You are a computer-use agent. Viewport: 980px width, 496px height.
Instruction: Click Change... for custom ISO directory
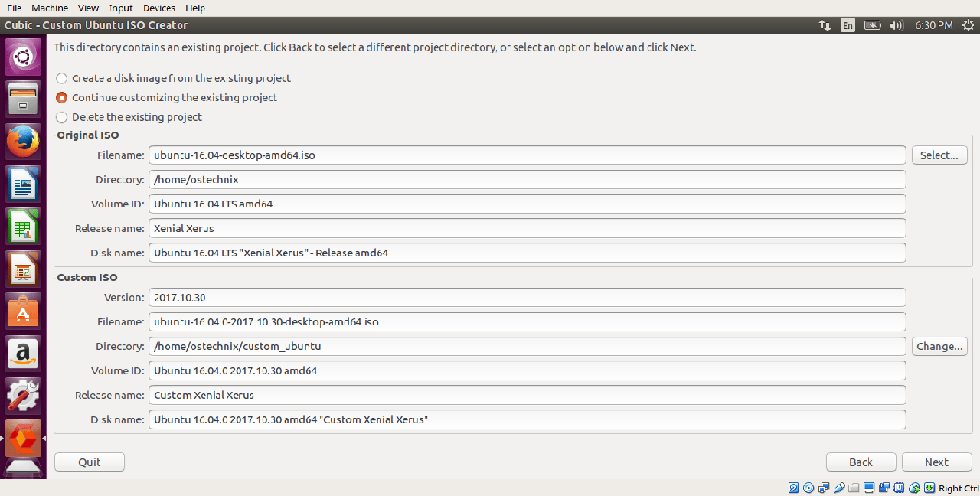[x=939, y=346]
